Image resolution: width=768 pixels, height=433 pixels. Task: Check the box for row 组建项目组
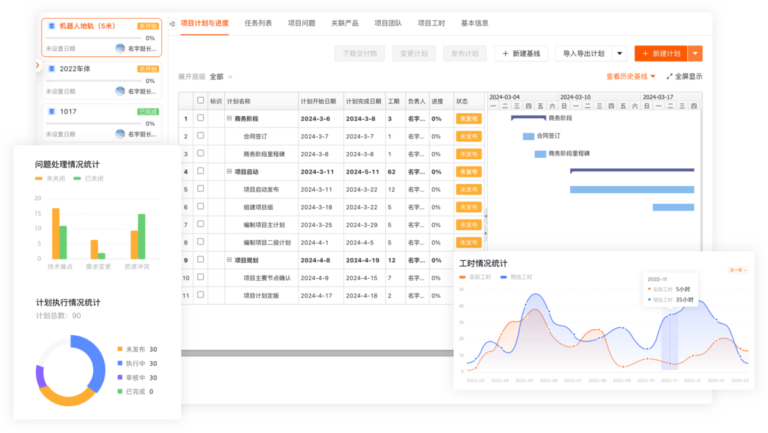(x=200, y=206)
